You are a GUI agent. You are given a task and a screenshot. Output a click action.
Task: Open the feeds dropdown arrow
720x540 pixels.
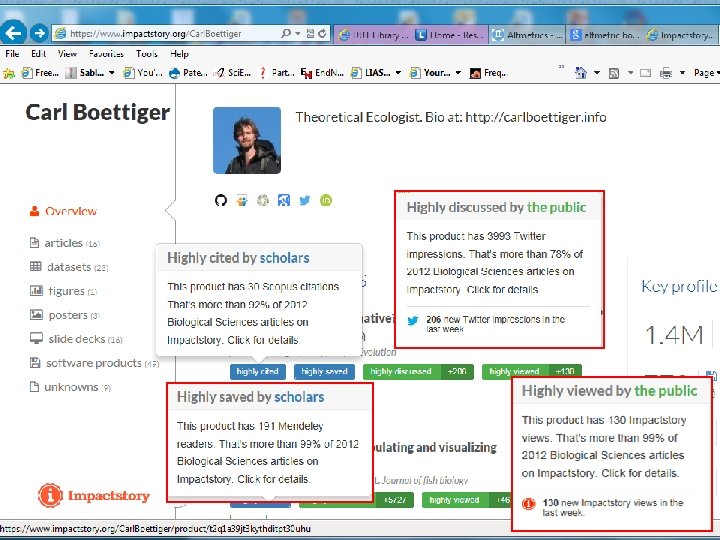(x=630, y=73)
